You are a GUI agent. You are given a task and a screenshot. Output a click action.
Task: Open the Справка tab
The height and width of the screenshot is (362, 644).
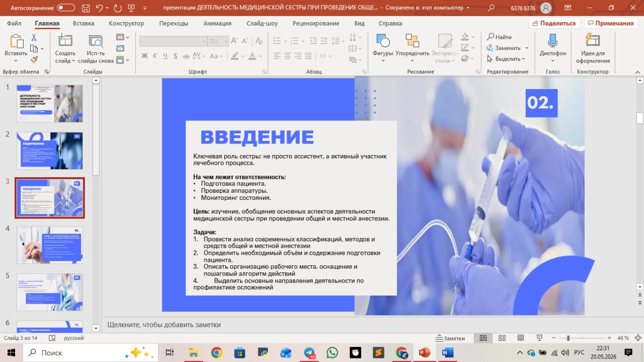390,23
